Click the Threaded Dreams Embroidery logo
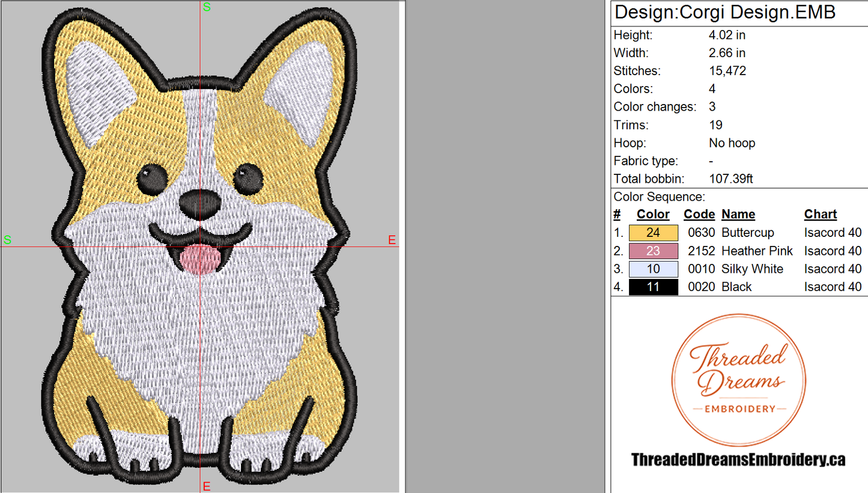This screenshot has height=493, width=868. (738, 381)
